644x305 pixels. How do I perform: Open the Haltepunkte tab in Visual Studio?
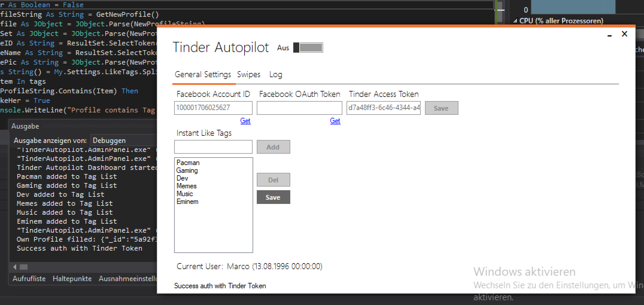click(x=72, y=278)
